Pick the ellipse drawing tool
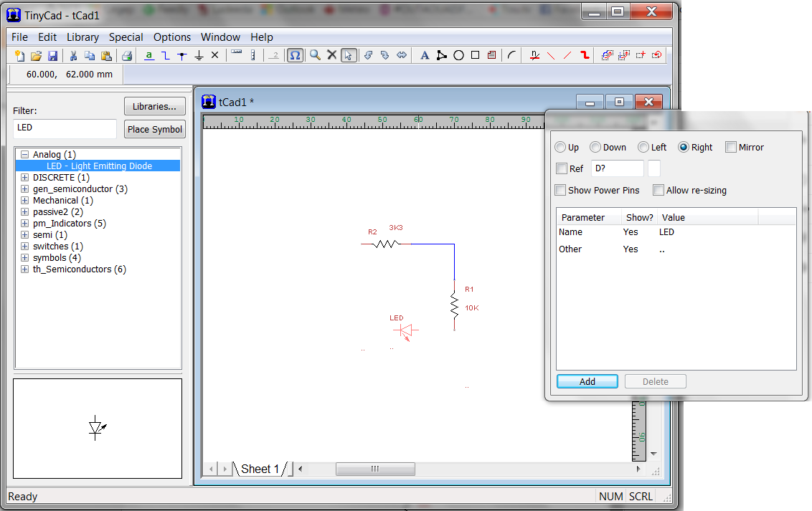This screenshot has height=511, width=812. (x=459, y=55)
